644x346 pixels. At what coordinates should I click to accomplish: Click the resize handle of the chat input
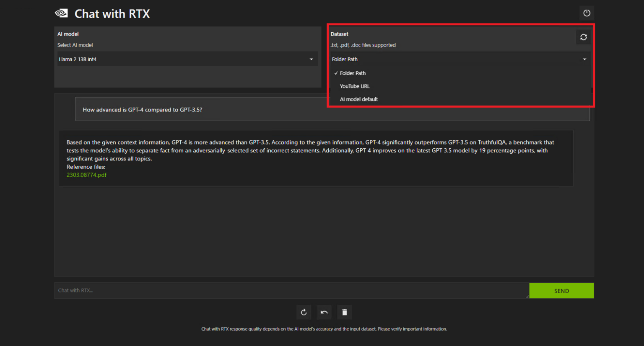[527, 296]
